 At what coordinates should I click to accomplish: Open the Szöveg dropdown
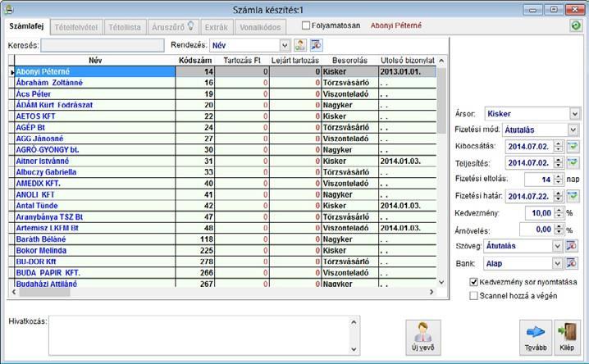click(557, 246)
